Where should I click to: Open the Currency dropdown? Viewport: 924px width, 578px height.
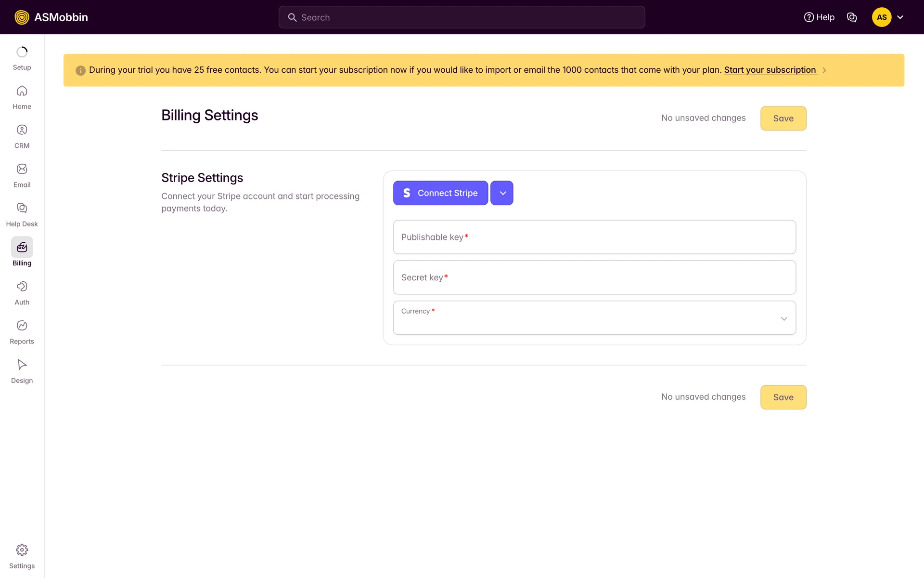594,318
